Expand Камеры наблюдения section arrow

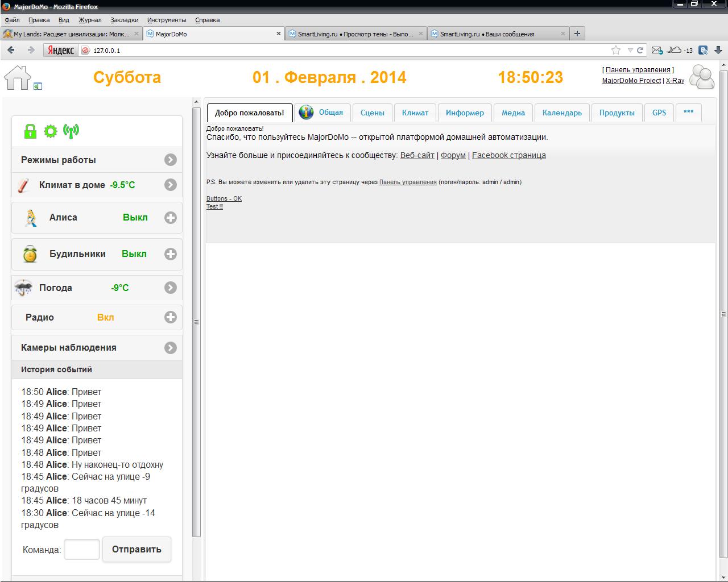(x=170, y=348)
